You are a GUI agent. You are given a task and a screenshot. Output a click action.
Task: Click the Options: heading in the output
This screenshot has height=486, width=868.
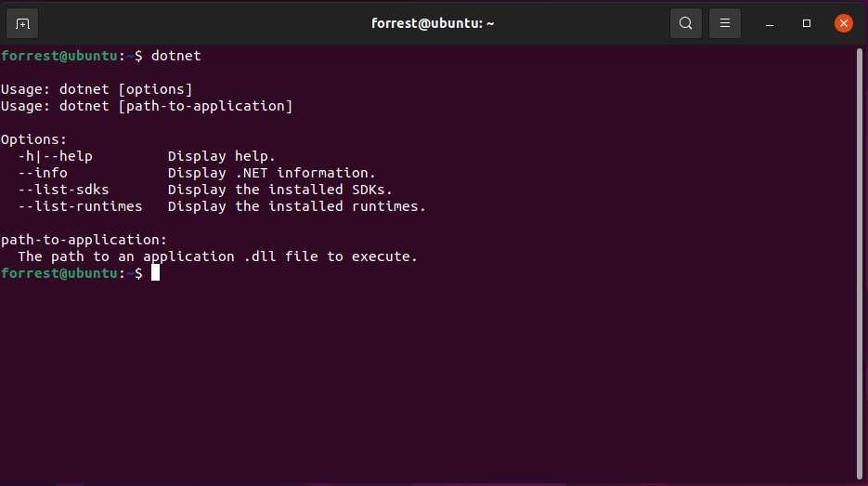coord(33,139)
